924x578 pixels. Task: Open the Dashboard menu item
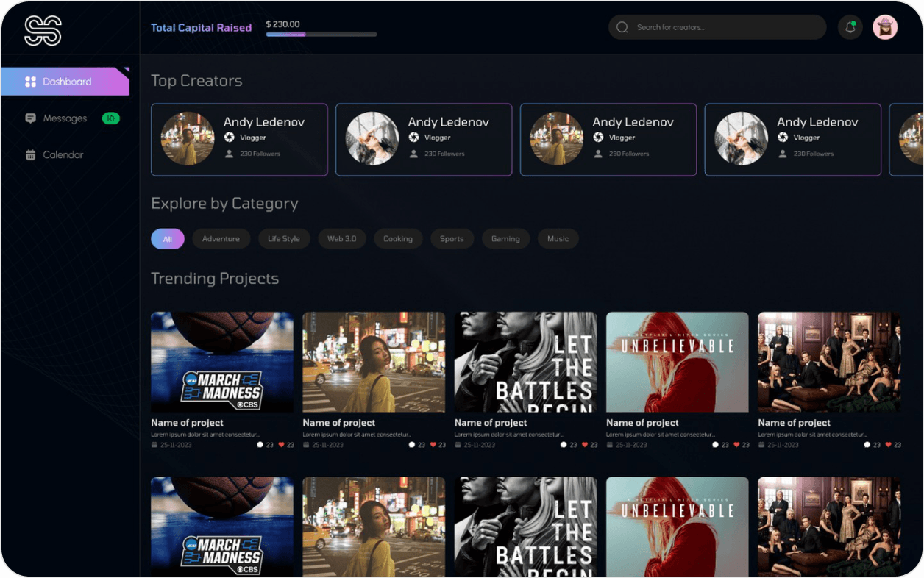(65, 82)
